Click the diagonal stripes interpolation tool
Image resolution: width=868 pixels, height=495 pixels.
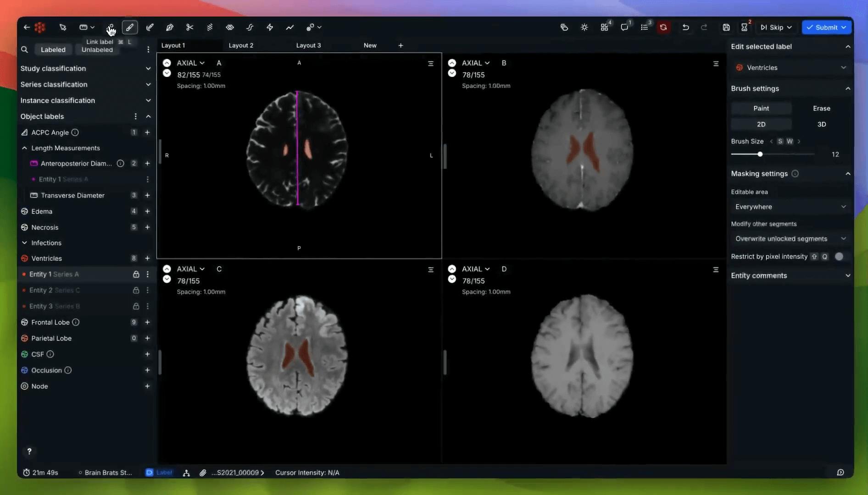(210, 27)
